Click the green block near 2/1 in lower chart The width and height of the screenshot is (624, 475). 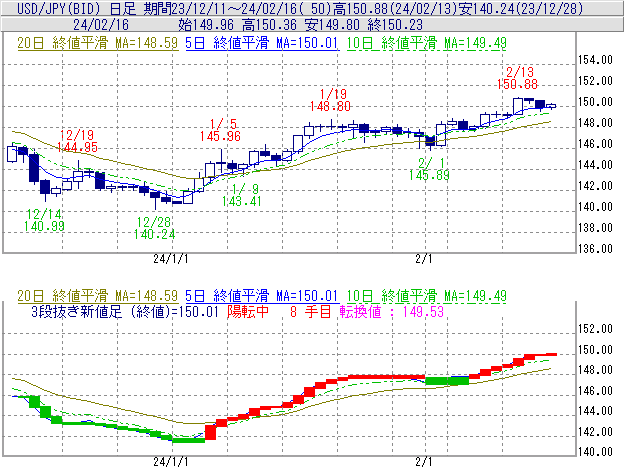point(447,381)
